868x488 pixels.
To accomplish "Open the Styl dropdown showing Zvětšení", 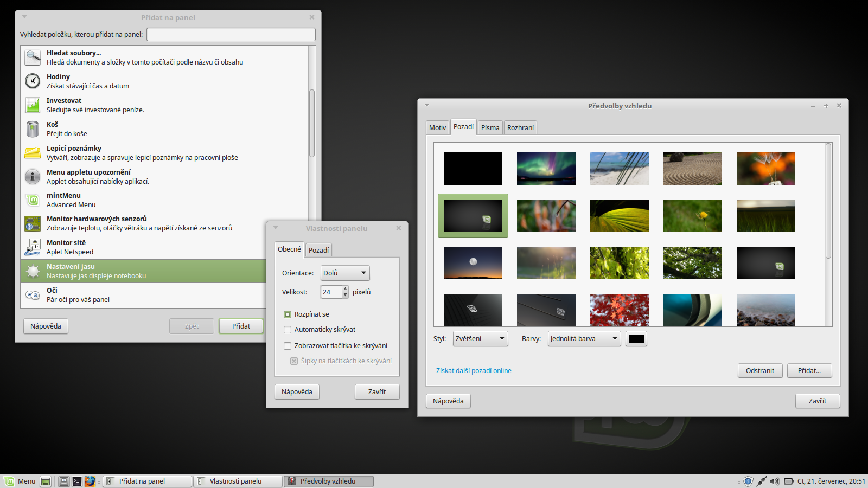I will pos(480,338).
